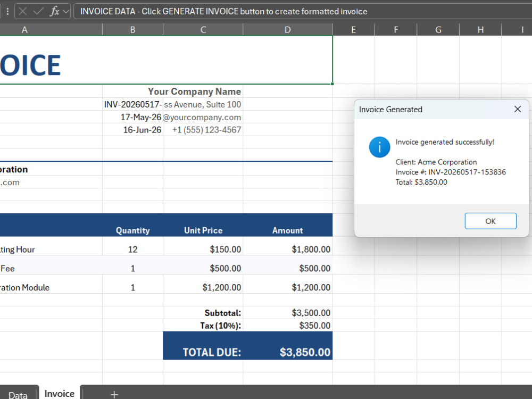Select the Invoice sheet tab
This screenshot has width=532, height=399.
tap(60, 393)
